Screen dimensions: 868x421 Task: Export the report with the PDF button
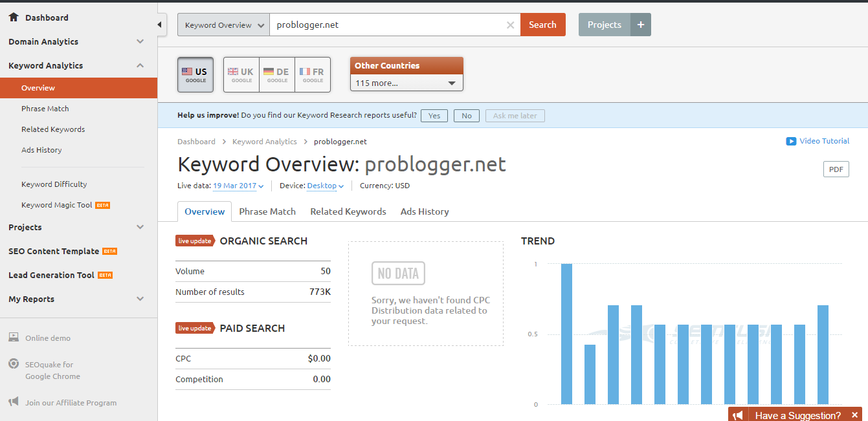(836, 169)
